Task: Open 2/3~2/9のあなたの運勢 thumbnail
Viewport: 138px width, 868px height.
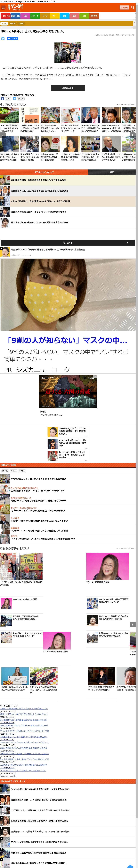Action: [107, 566]
